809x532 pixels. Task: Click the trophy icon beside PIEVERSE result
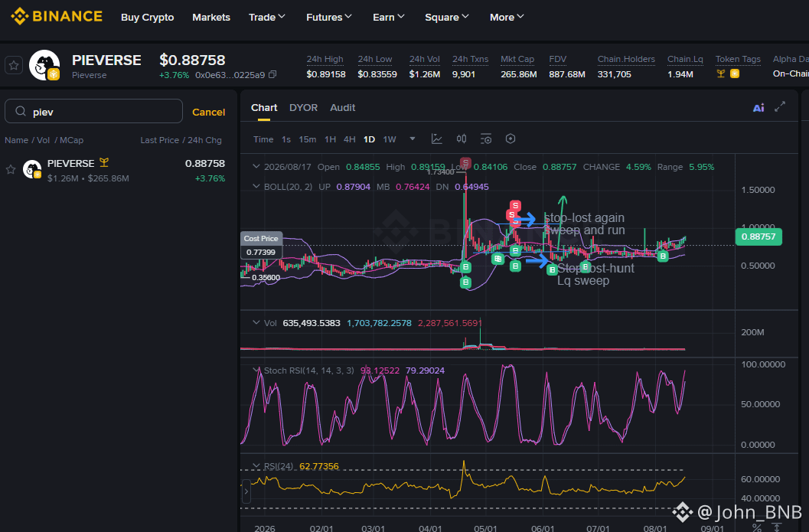tap(104, 162)
